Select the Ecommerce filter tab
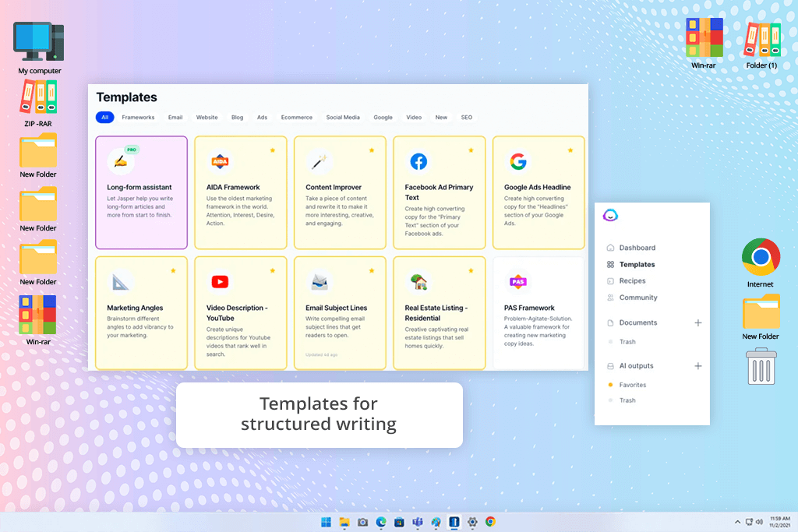 pos(297,117)
